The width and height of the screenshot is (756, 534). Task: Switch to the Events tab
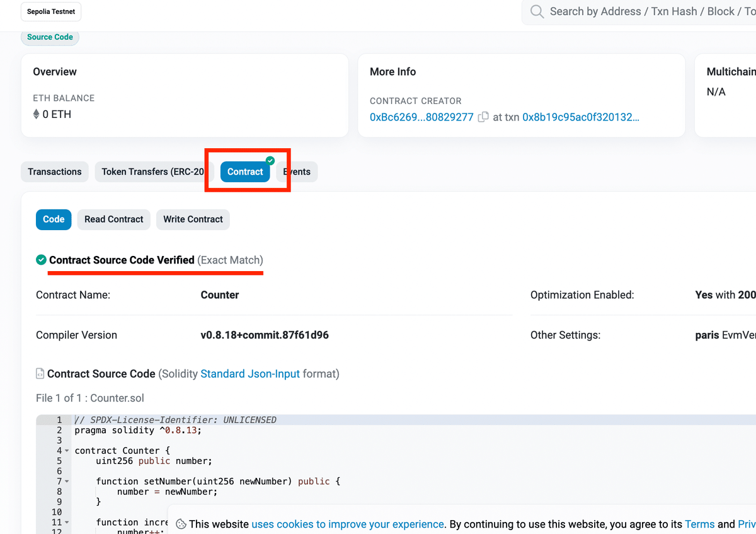tap(297, 171)
